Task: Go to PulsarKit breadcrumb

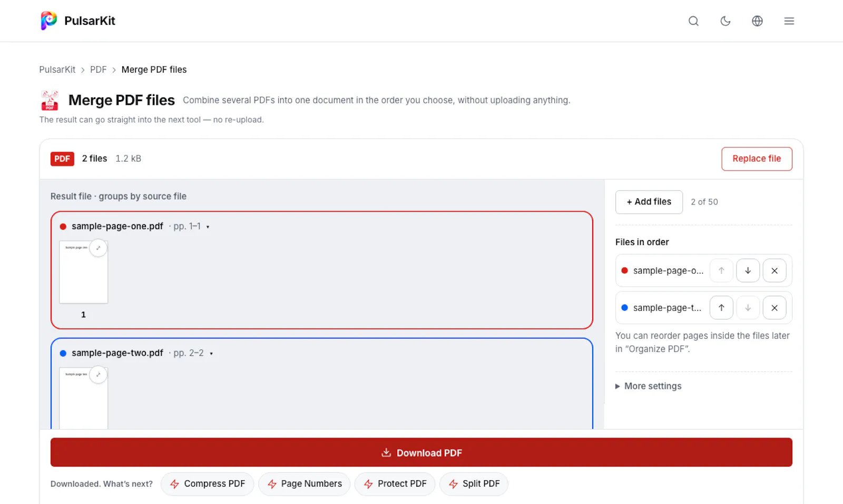Action: point(57,70)
